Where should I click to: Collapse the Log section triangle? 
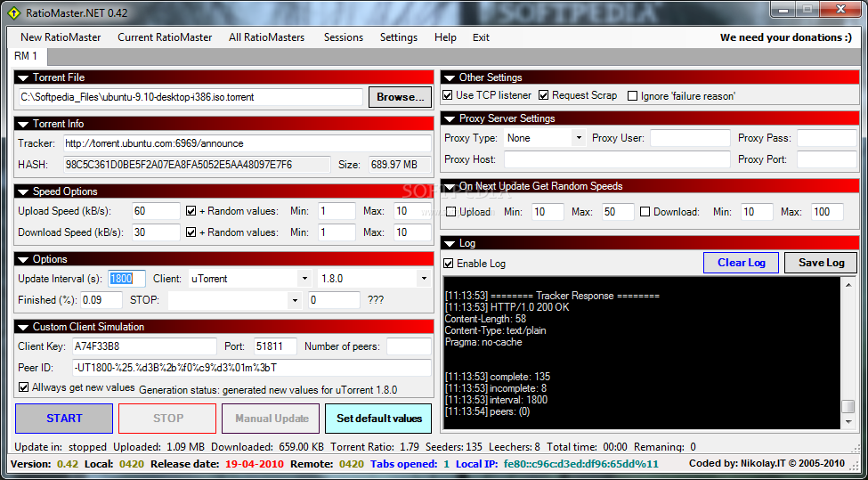(450, 244)
